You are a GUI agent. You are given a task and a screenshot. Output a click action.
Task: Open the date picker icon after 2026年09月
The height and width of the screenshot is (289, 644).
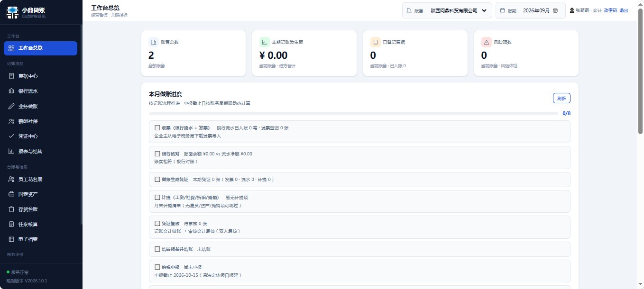tap(555, 10)
